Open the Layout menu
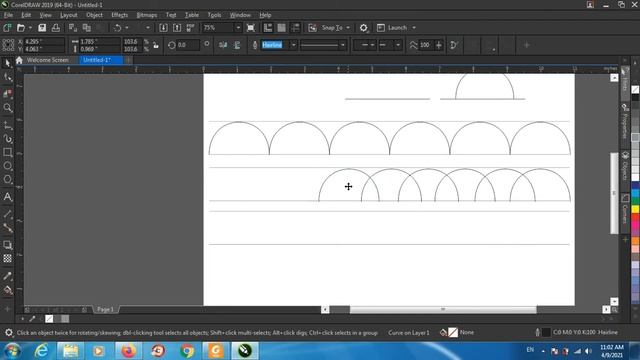Screen dimensions: 640x360 click(x=69, y=15)
